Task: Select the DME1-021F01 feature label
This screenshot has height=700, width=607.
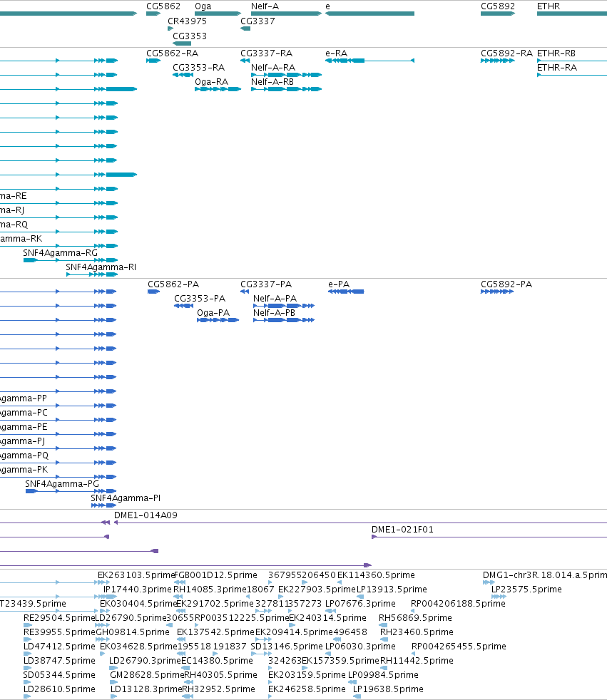Action: [x=402, y=530]
